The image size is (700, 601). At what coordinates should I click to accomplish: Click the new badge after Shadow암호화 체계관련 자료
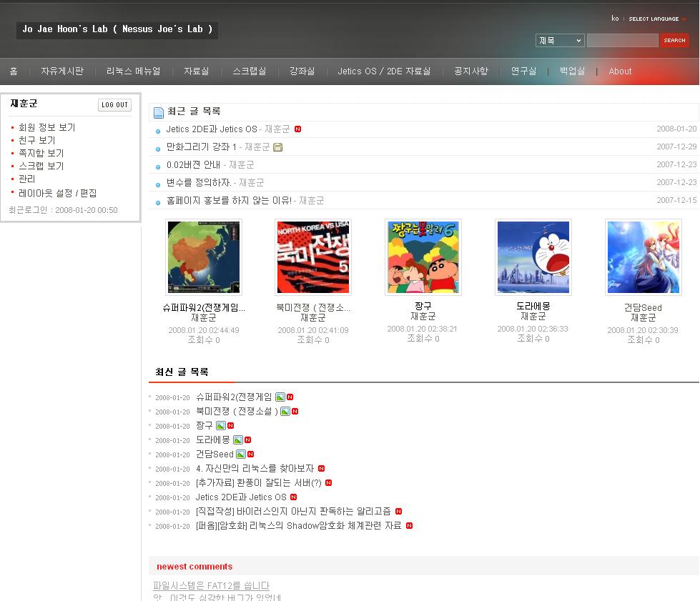[410, 525]
